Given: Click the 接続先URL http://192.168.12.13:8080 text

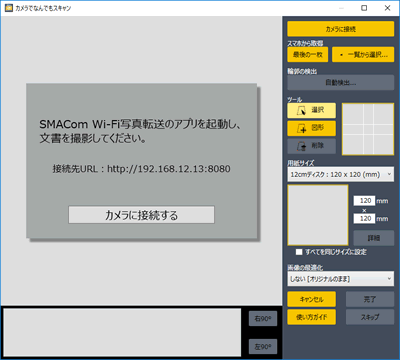Looking at the screenshot, I should [x=141, y=169].
